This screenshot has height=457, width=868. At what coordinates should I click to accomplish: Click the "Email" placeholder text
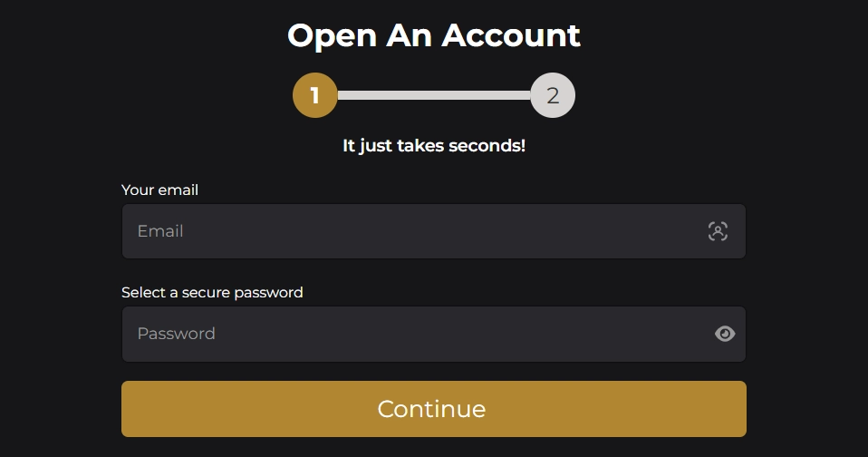coord(160,231)
